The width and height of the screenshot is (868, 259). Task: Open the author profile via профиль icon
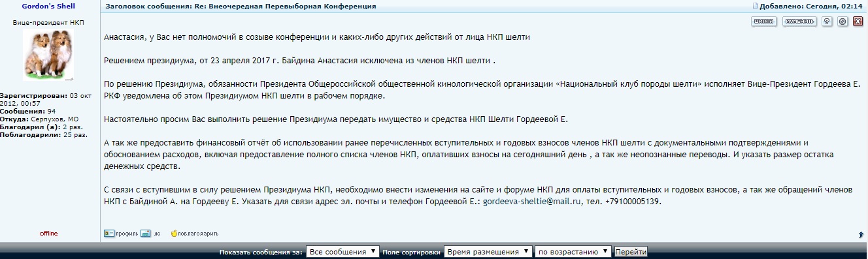pos(121,234)
